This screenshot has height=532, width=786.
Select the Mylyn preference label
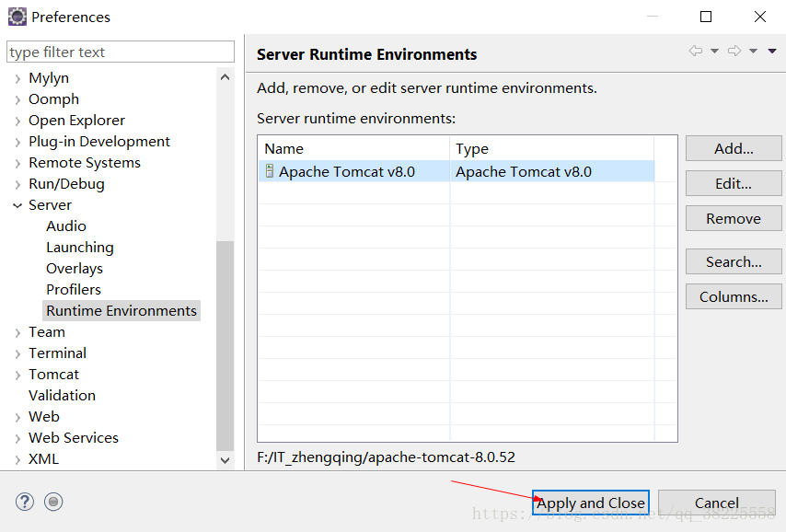pos(49,78)
